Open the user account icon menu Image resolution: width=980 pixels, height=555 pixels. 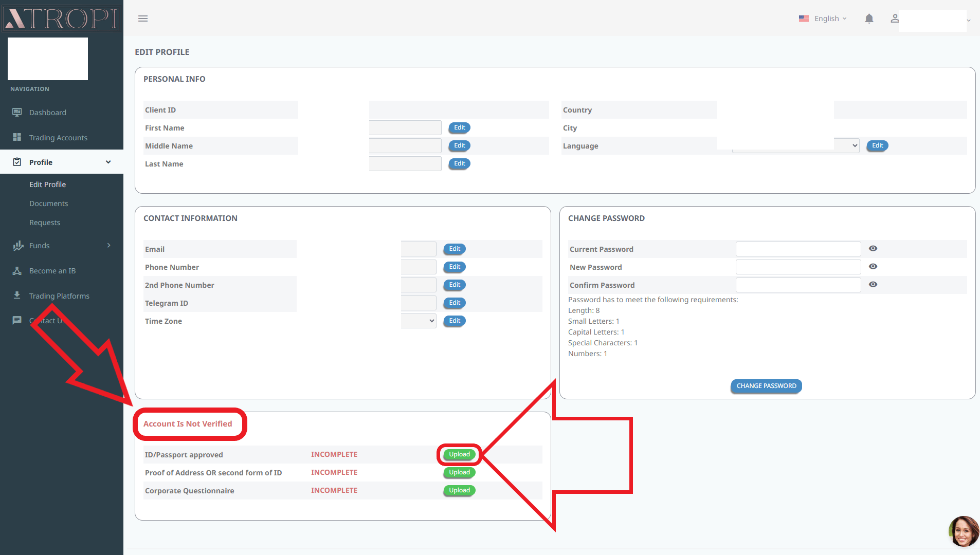click(895, 18)
